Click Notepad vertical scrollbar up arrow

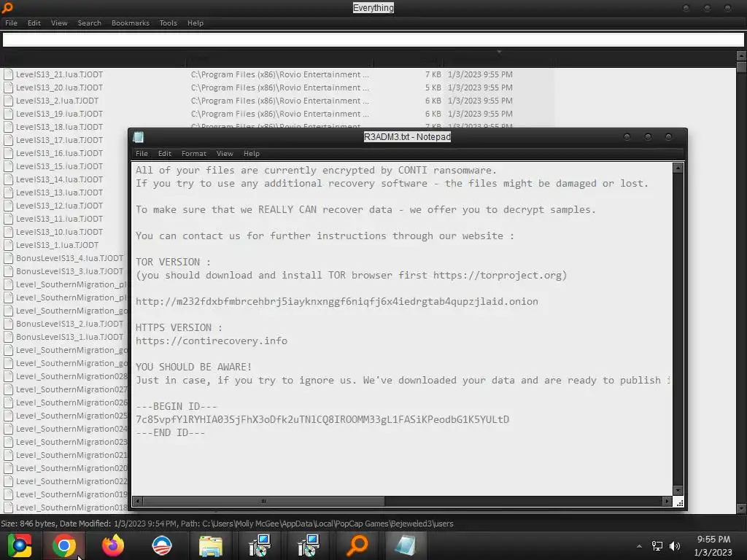(678, 168)
